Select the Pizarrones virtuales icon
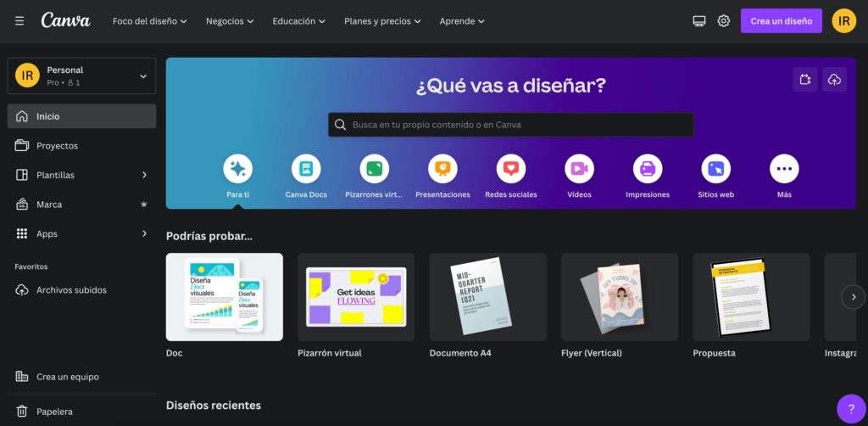This screenshot has width=868, height=426. point(374,168)
